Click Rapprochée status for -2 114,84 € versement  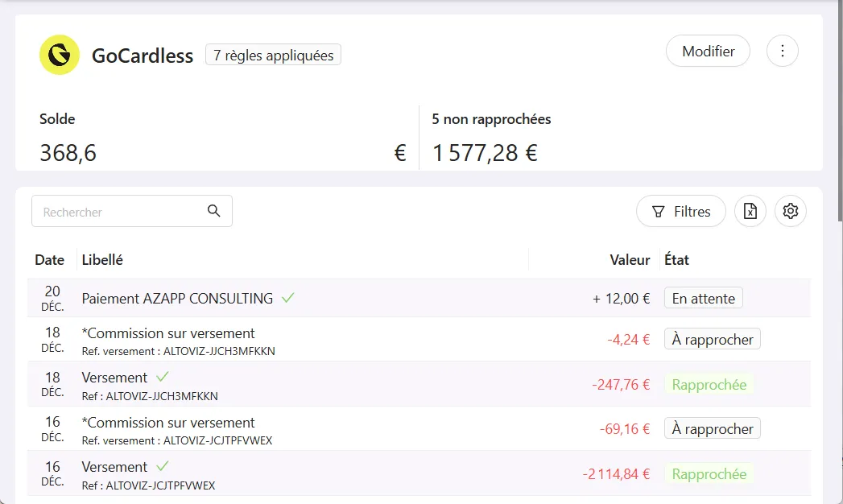point(709,474)
